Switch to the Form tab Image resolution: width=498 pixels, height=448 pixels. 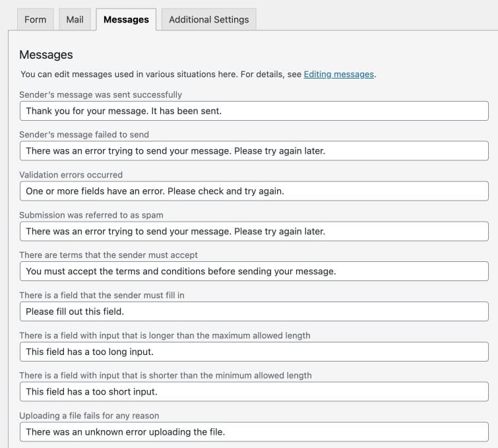pos(35,19)
